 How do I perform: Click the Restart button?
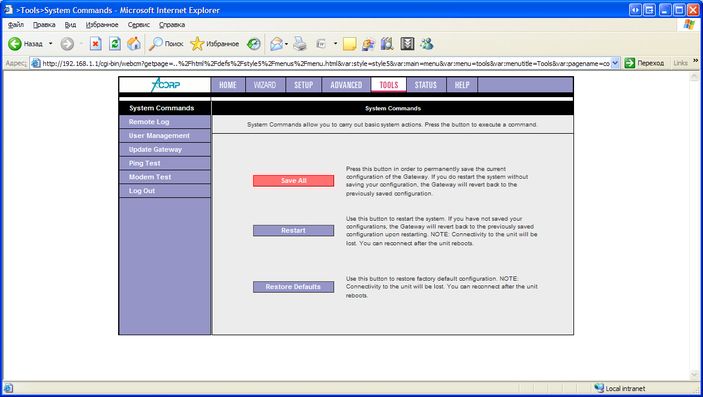(293, 230)
